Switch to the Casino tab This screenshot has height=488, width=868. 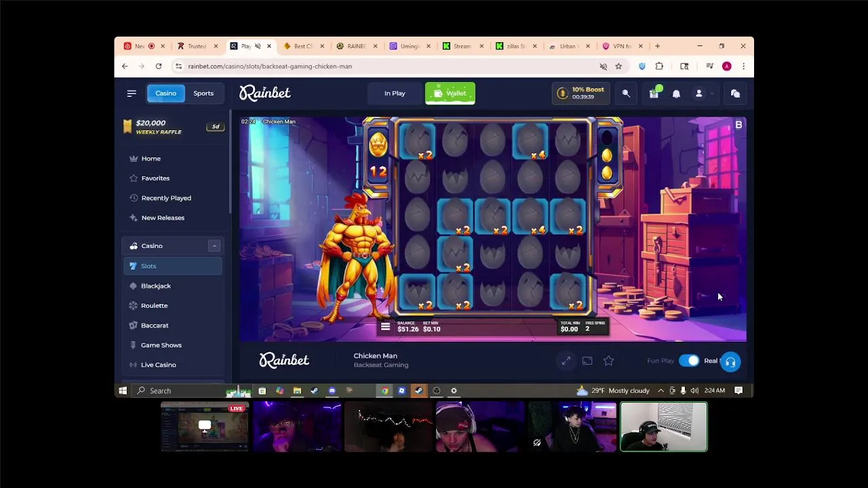tap(165, 94)
